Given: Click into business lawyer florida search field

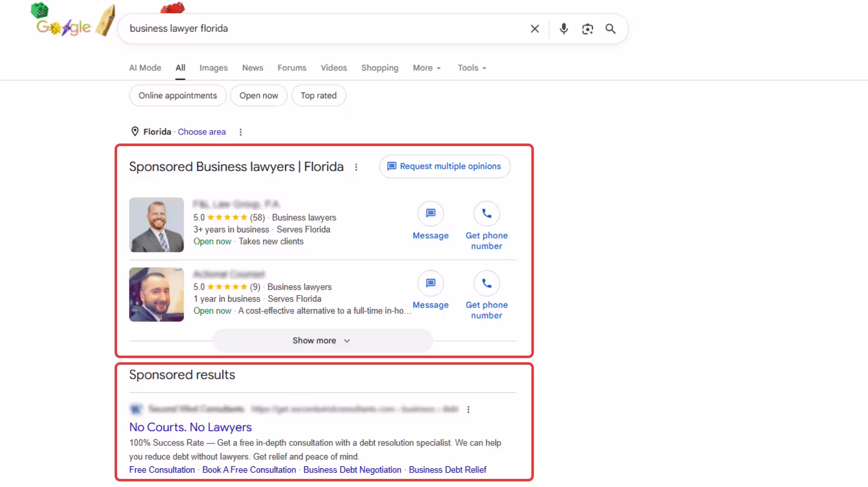Looking at the screenshot, I should coord(324,29).
